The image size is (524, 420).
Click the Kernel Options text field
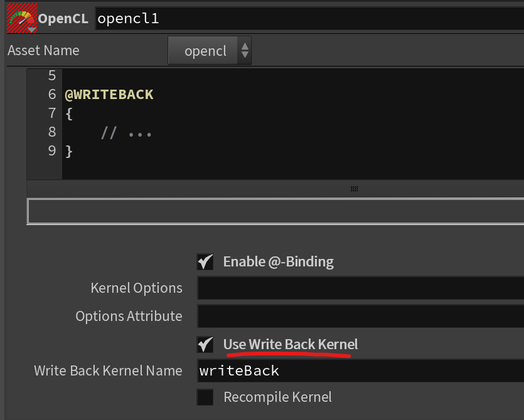click(360, 288)
